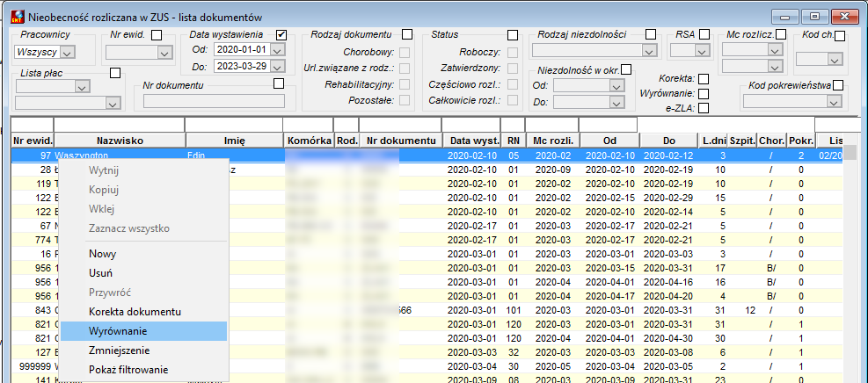Image resolution: width=868 pixels, height=383 pixels.
Task: Click the Mc rozli. column header
Action: point(551,141)
